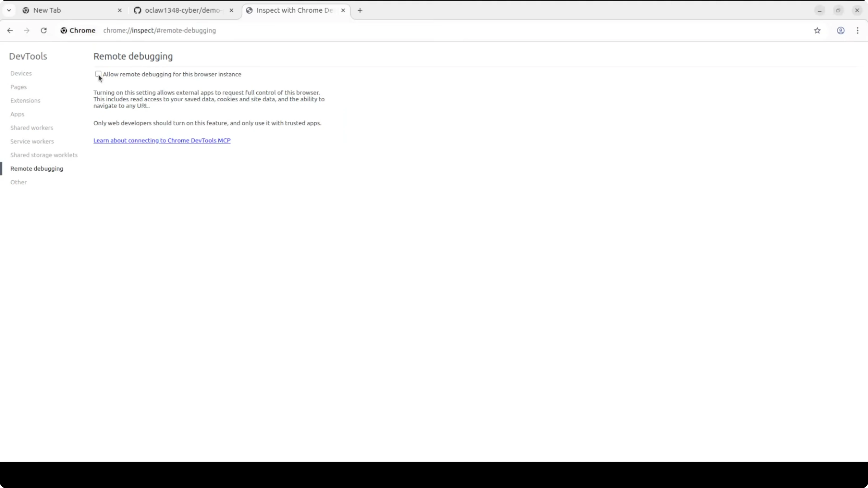
Task: Open the three-dot Chrome menu
Action: click(x=858, y=30)
